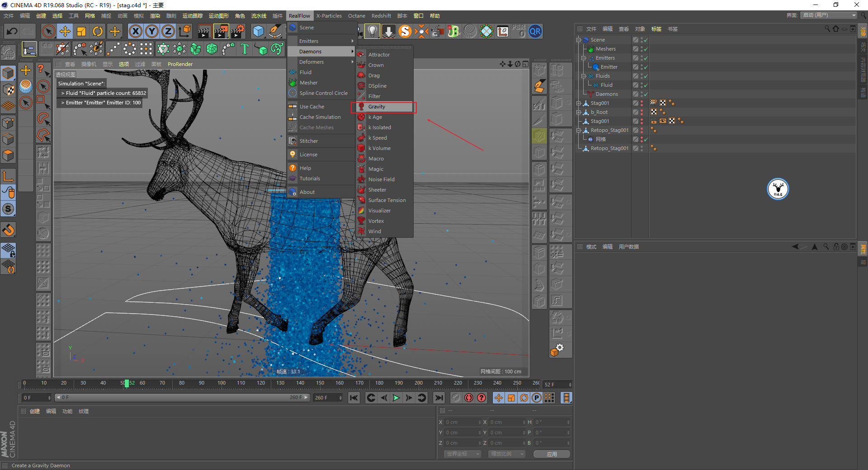868x470 pixels.
Task: Click the Enable Snap magnet icon
Action: point(8,230)
